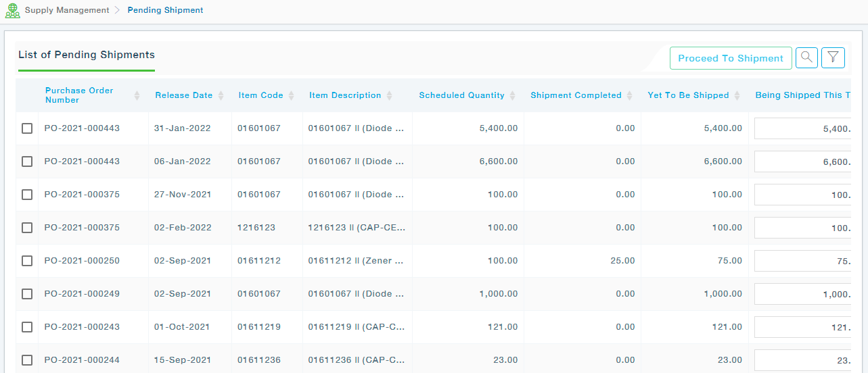Edit being shipped quantity for 06-Jan-2022 row
Viewport: 868px width, 373px height.
[802, 161]
